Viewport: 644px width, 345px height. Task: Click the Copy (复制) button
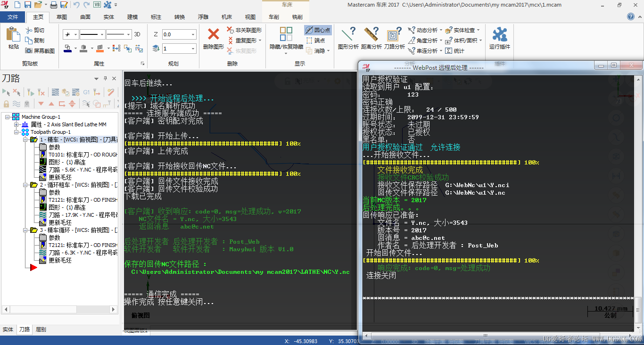35,41
